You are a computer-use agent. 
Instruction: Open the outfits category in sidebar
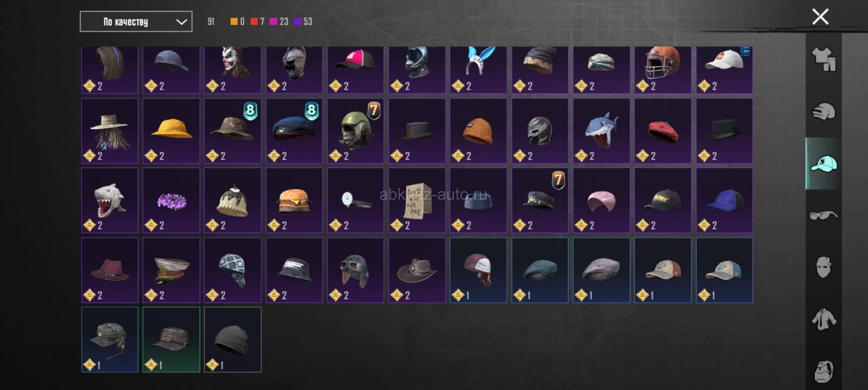[824, 60]
